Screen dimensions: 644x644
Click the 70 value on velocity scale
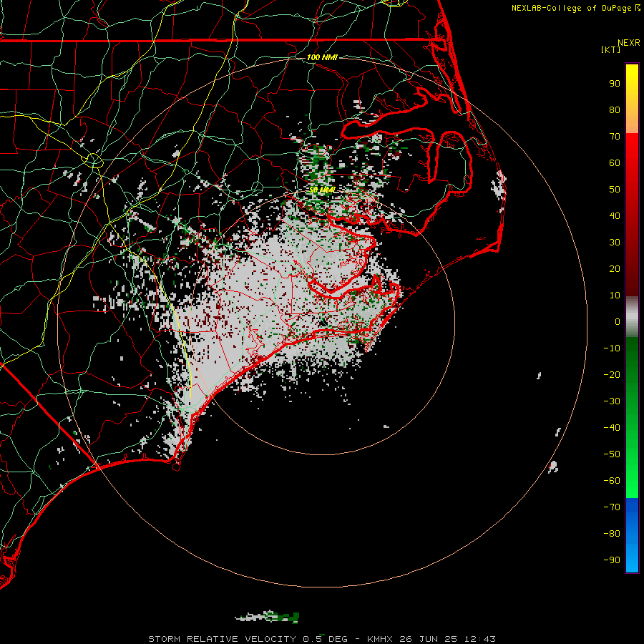pyautogui.click(x=615, y=137)
